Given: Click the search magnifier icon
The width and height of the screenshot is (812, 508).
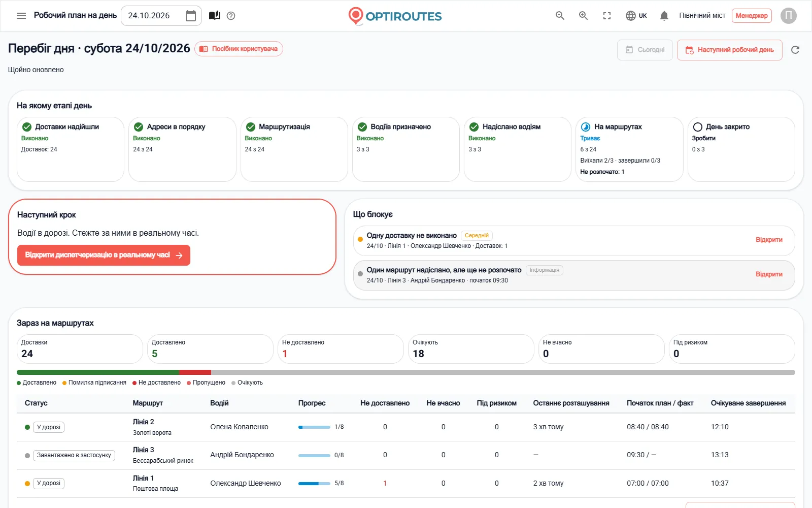Looking at the screenshot, I should point(560,16).
